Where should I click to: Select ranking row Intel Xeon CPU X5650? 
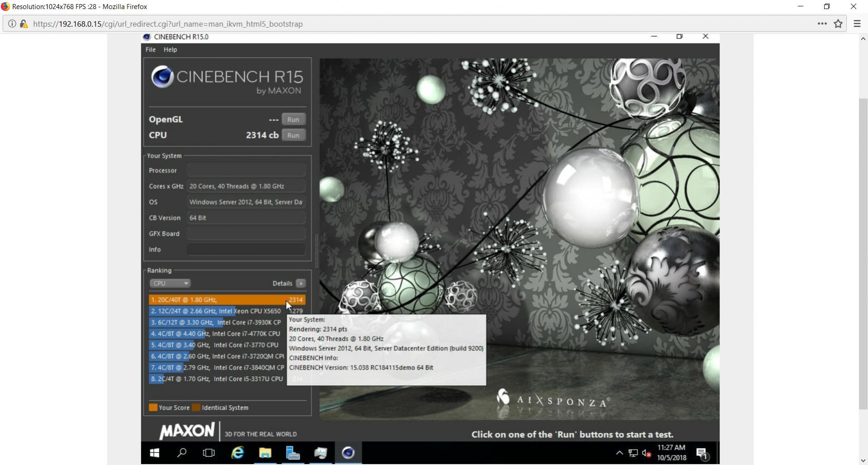coord(227,311)
